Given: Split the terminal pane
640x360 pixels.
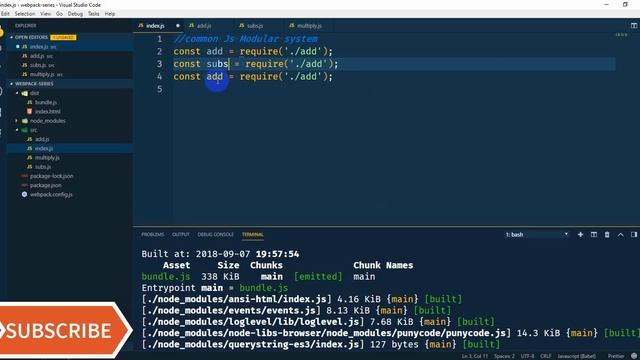Looking at the screenshot, I should (593, 235).
